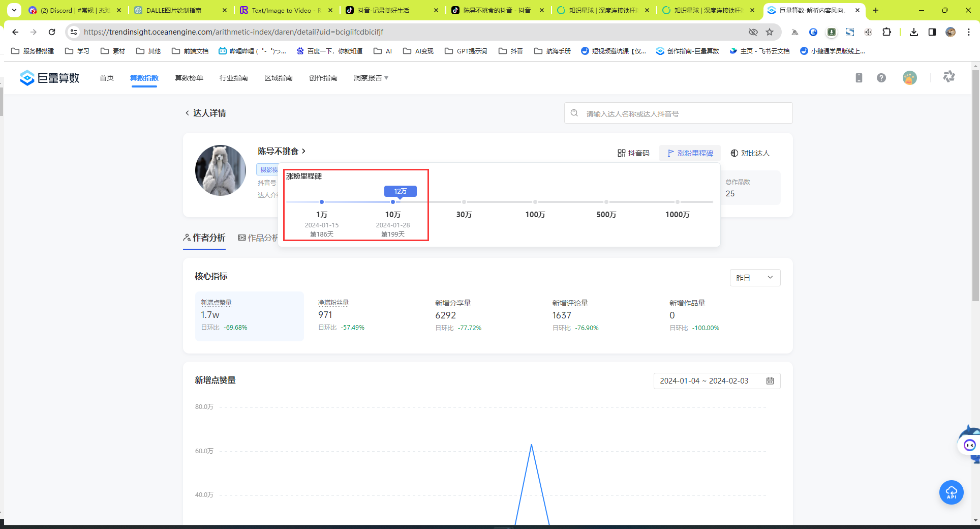This screenshot has width=980, height=529.
Task: Open a new browser tab
Action: 875,10
